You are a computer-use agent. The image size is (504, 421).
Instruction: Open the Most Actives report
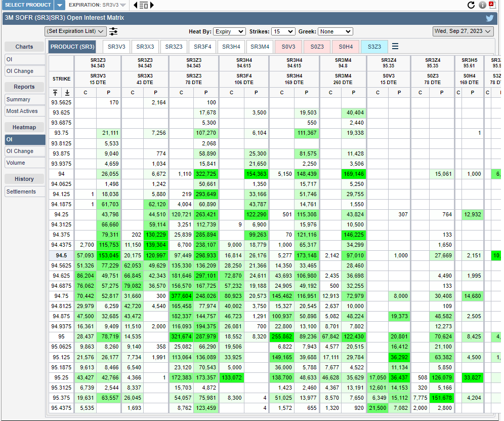pyautogui.click(x=22, y=111)
